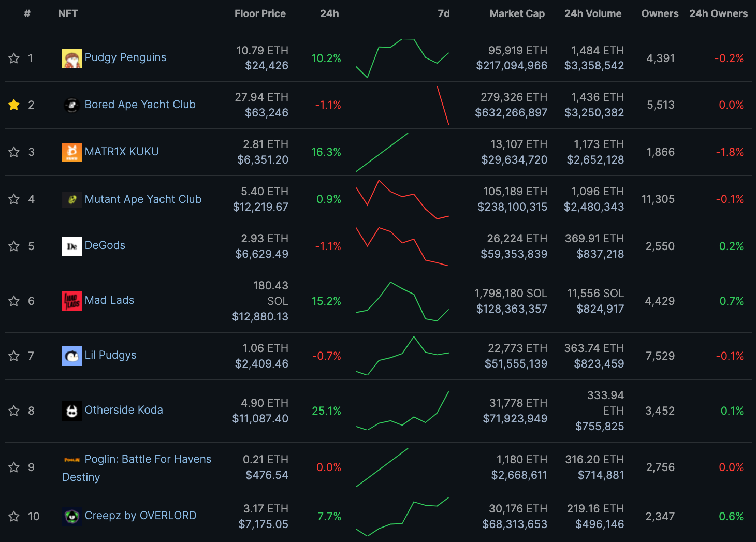
Task: Click the 11,305 owners value
Action: pos(658,199)
